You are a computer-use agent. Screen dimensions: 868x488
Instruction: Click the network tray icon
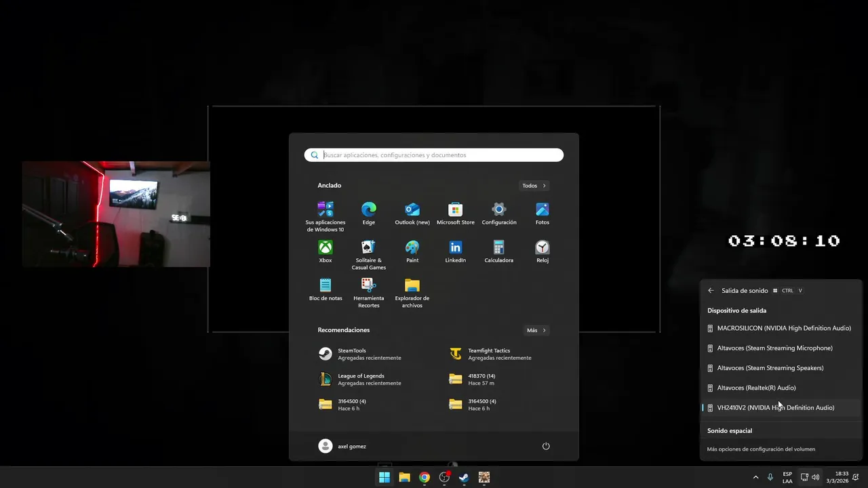(804, 477)
